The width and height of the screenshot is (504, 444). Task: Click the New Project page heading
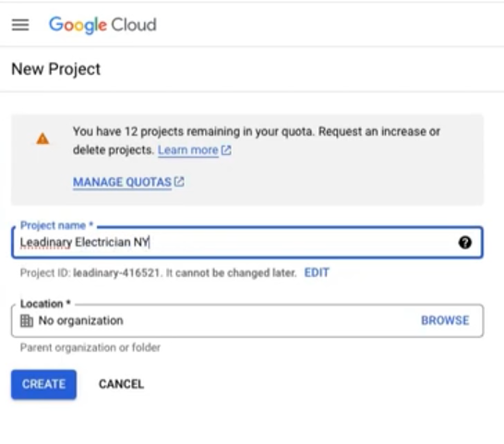[56, 69]
